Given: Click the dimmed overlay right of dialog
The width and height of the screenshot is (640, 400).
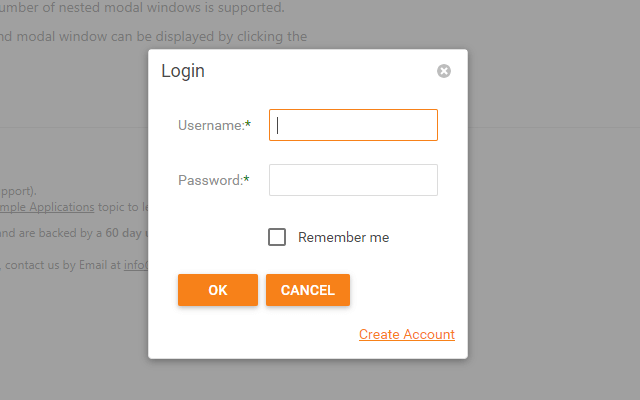Looking at the screenshot, I should (550, 200).
